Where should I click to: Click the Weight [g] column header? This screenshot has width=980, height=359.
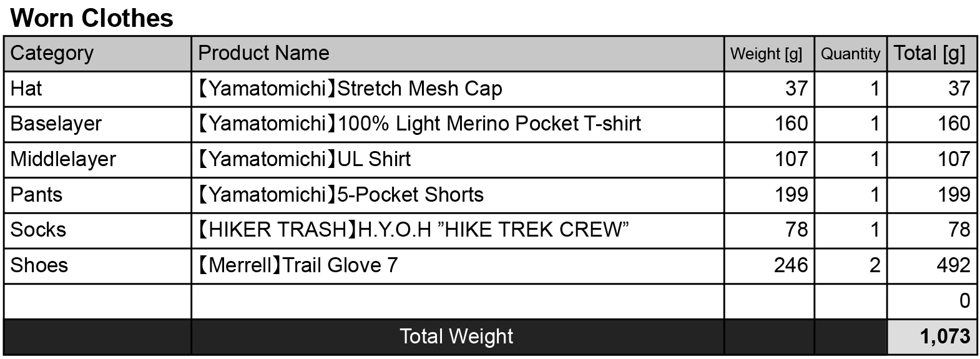(766, 54)
